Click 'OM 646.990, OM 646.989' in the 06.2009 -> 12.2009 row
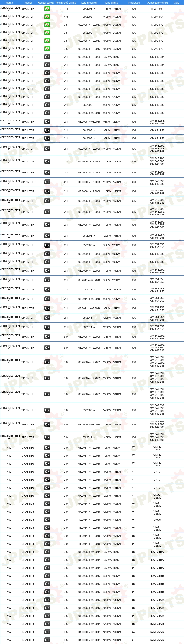 click(x=157, y=271)
